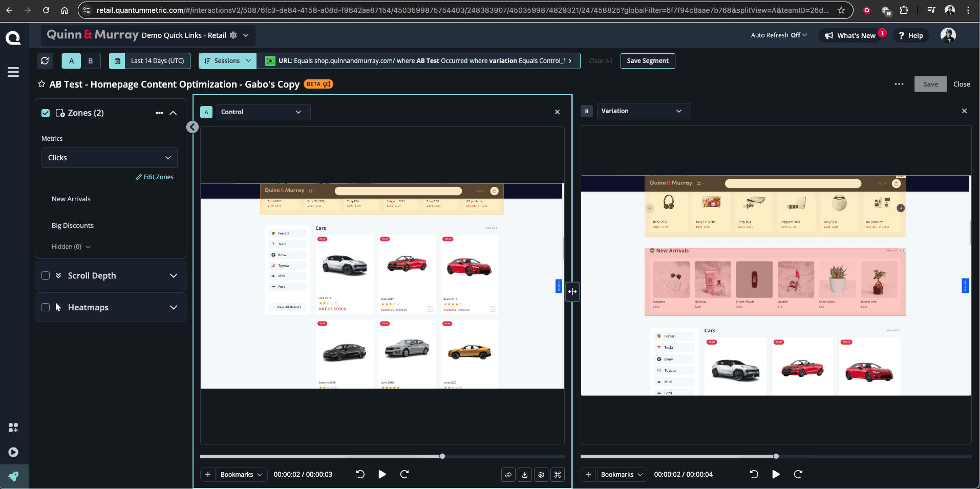Open What's New announcements
This screenshot has width=980, height=489.
coord(850,35)
